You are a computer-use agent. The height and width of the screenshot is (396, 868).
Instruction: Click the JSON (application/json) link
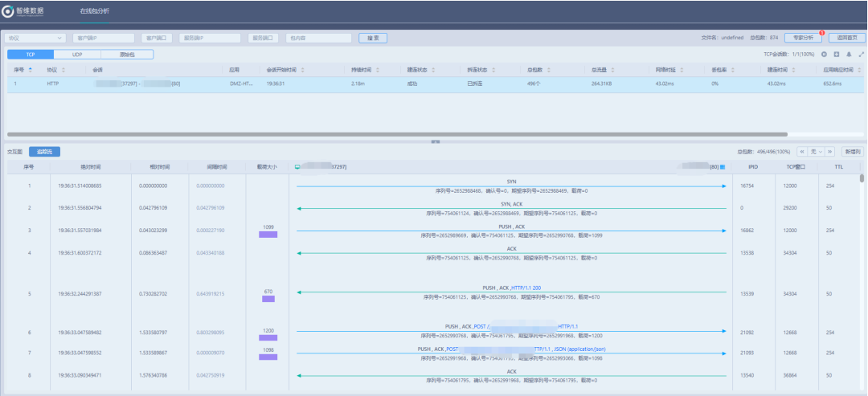(581, 349)
